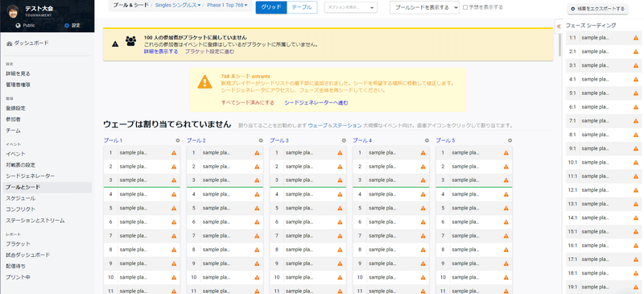Open プリント中 in the sidebar
Viewport: 644px width, 294px height.
(x=18, y=277)
